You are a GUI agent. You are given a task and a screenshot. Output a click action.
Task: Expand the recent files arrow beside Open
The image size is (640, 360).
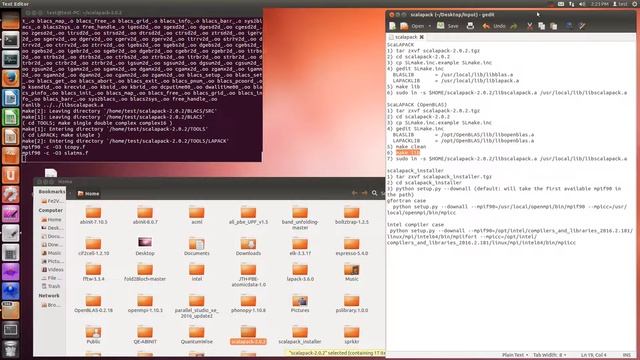click(429, 26)
